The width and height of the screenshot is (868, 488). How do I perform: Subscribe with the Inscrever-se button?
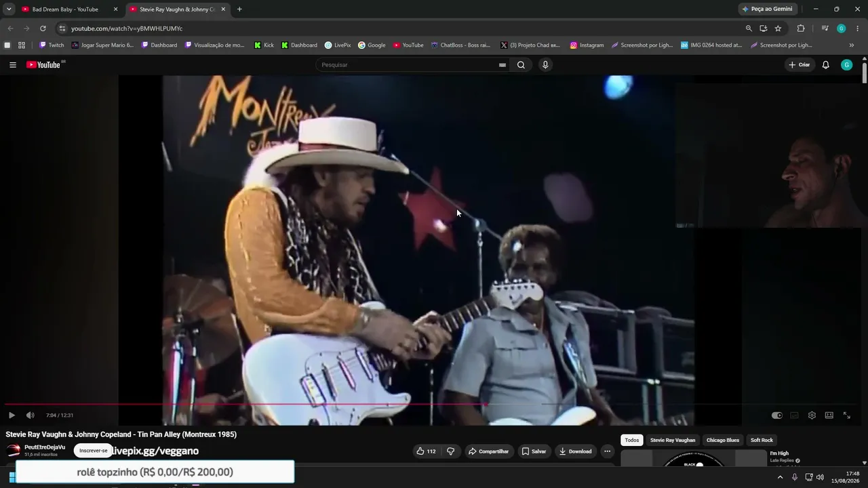[x=93, y=451]
